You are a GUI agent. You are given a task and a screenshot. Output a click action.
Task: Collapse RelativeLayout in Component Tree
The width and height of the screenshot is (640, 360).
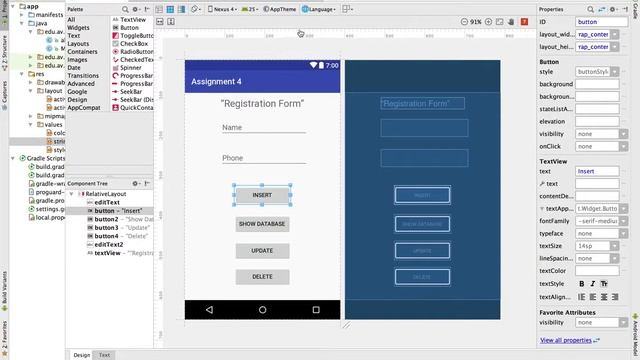71,194
